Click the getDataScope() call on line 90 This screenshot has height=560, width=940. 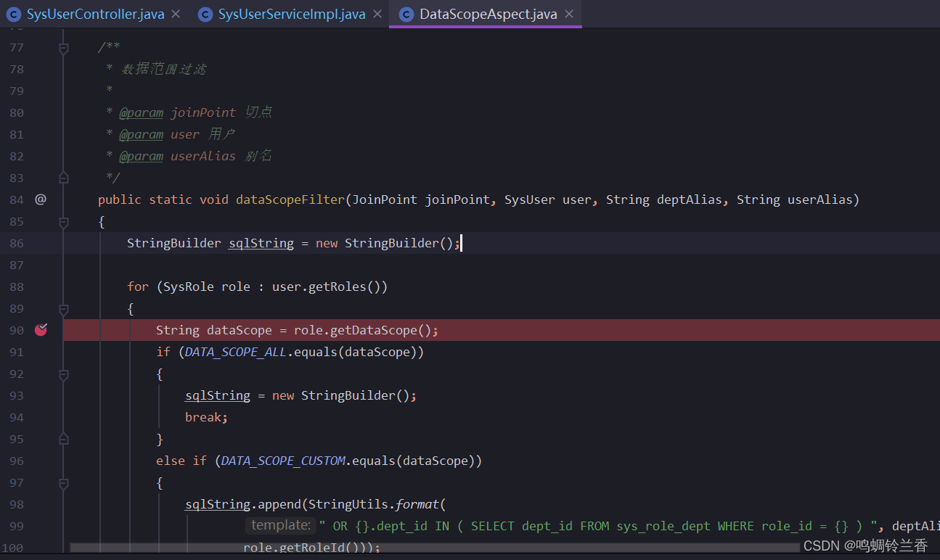381,330
